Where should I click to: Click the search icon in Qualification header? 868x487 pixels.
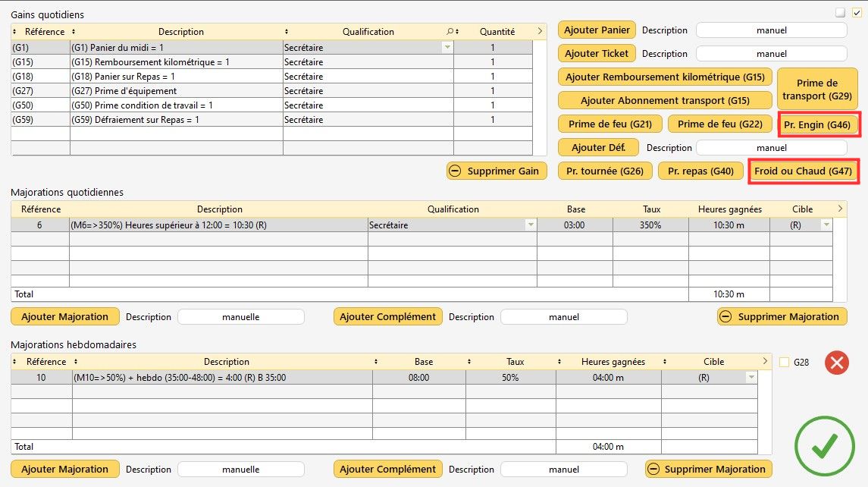tap(450, 32)
